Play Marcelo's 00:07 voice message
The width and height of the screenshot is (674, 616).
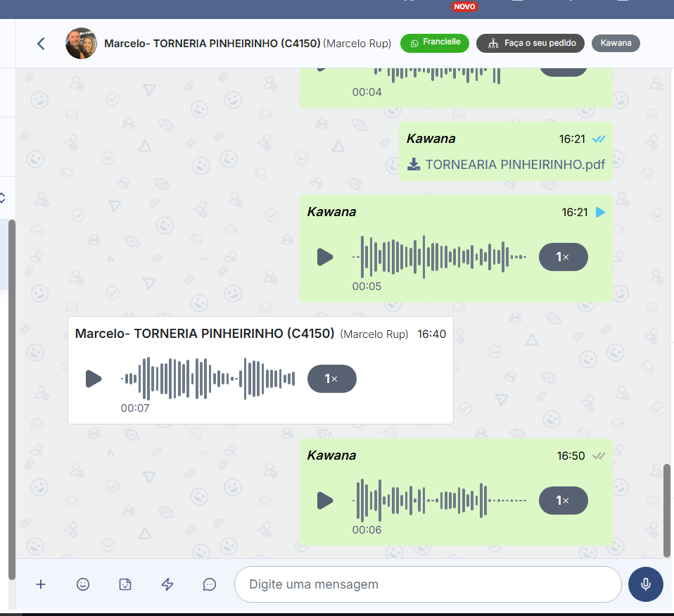point(93,379)
